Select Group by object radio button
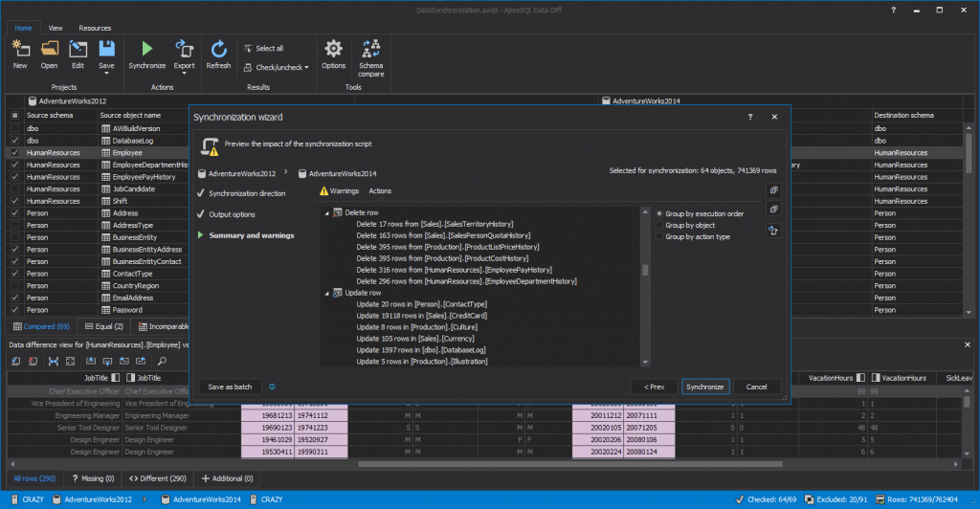Viewport: 980px width, 509px height. pyautogui.click(x=659, y=226)
